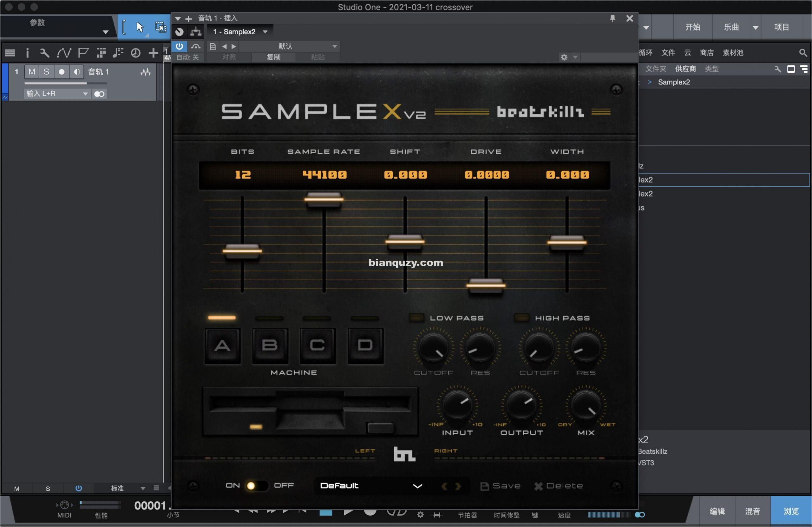
Task: Select machine A
Action: 222,346
